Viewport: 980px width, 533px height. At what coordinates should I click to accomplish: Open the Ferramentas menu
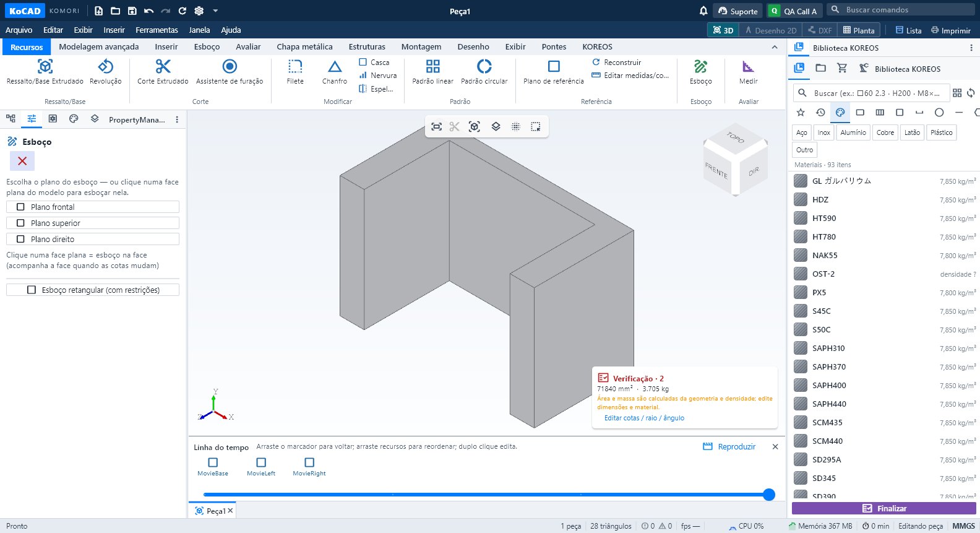click(x=157, y=30)
